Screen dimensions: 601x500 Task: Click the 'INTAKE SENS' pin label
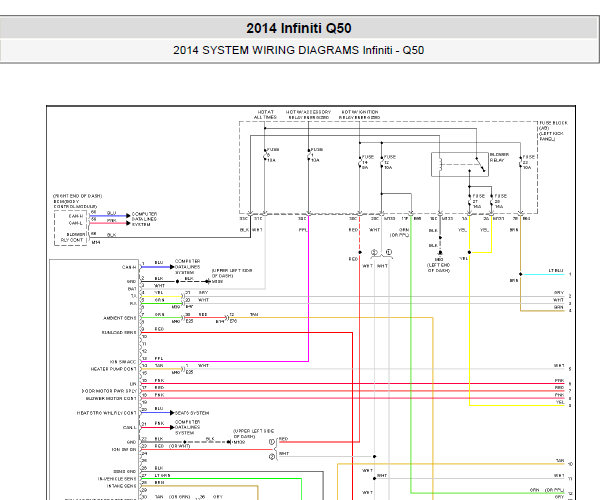tap(122, 486)
